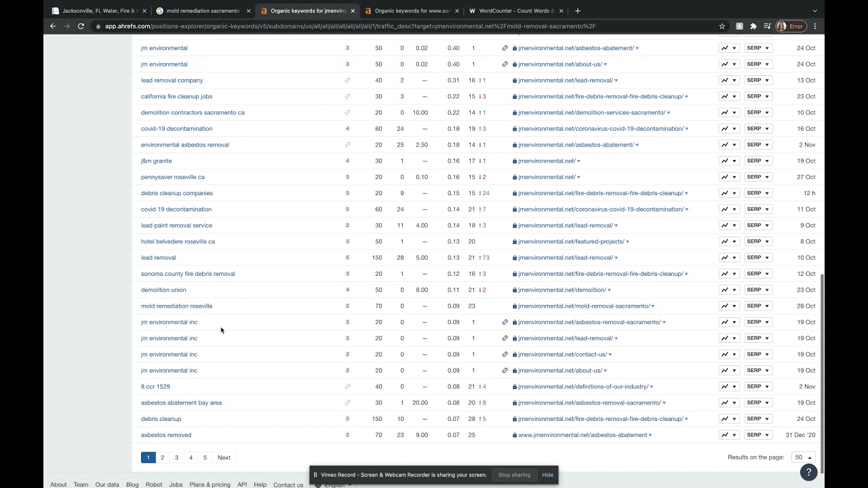
Task: Change results per page dropdown showing 50
Action: (x=803, y=457)
